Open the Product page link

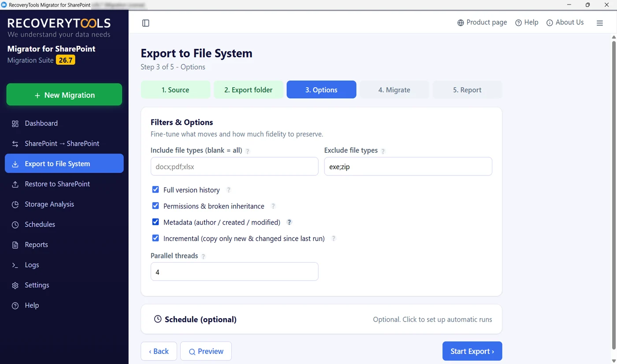click(482, 22)
